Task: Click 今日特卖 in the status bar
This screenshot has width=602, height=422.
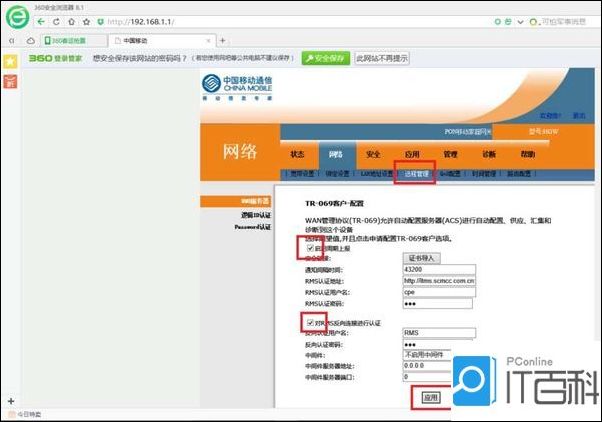Action: coord(25,414)
